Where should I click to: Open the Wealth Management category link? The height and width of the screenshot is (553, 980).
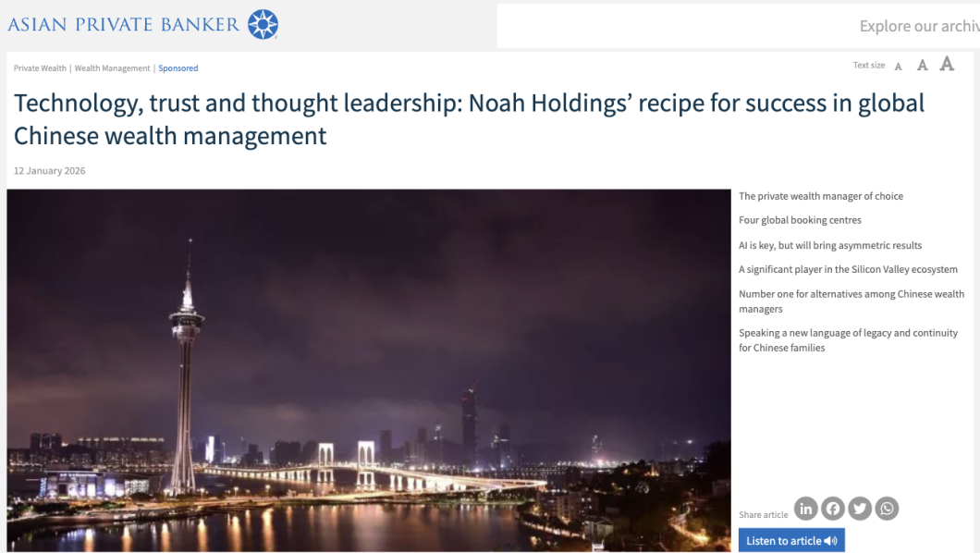coord(113,68)
